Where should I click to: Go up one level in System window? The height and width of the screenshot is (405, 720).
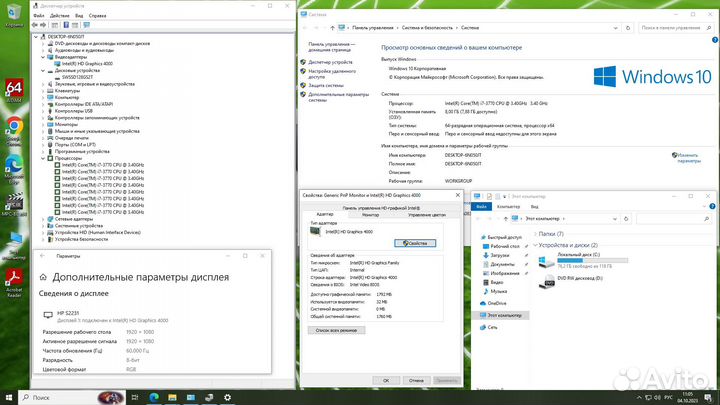pos(332,28)
